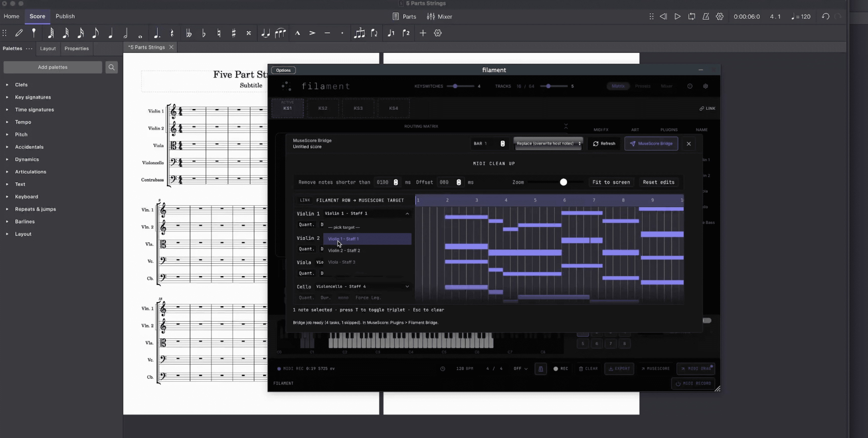Adjust the Zoom slider handle
The image size is (868, 438).
point(563,183)
